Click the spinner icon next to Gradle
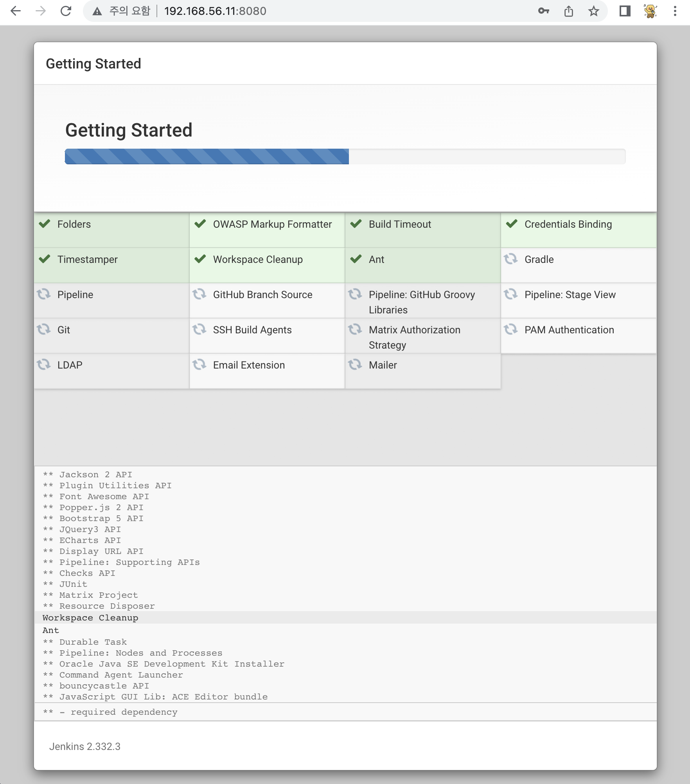The image size is (690, 784). click(511, 259)
